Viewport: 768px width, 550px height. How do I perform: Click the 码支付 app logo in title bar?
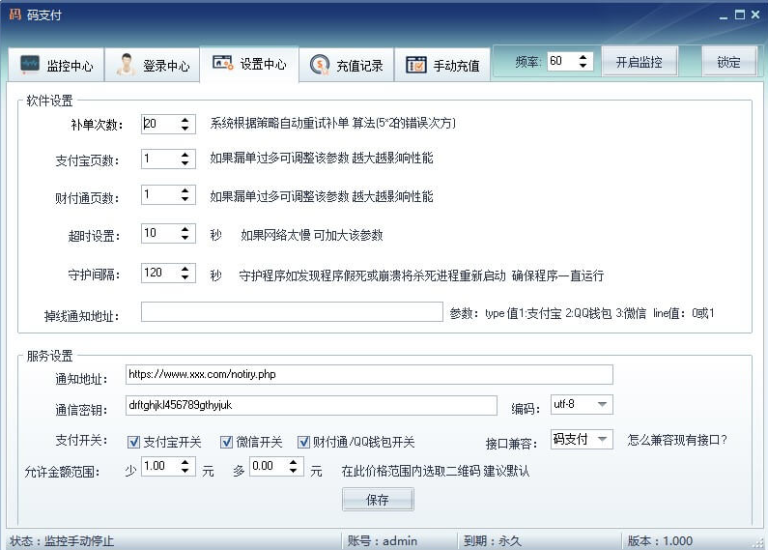(x=14, y=14)
